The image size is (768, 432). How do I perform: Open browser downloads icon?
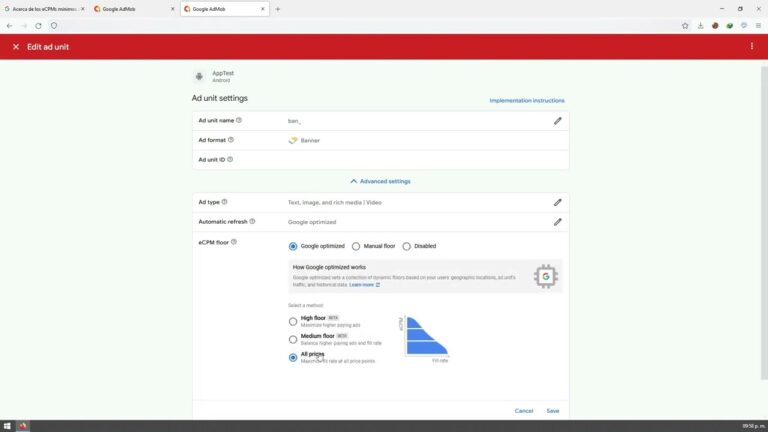click(x=700, y=25)
